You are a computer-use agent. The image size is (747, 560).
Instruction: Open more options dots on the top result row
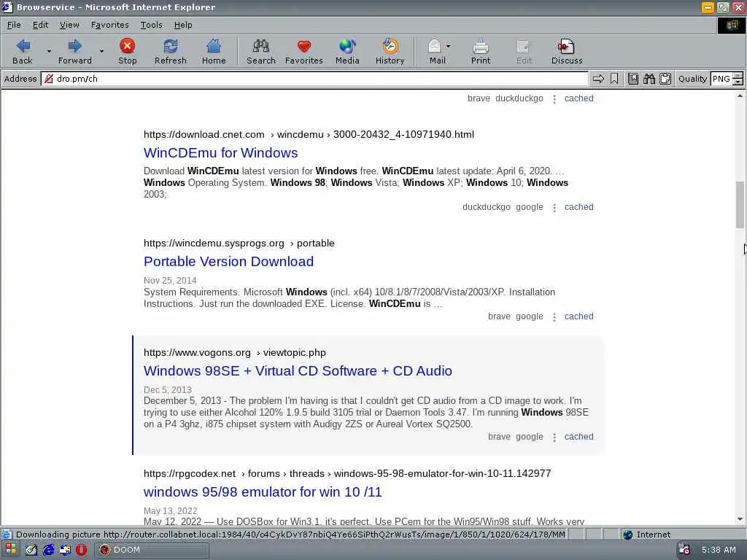coord(554,99)
